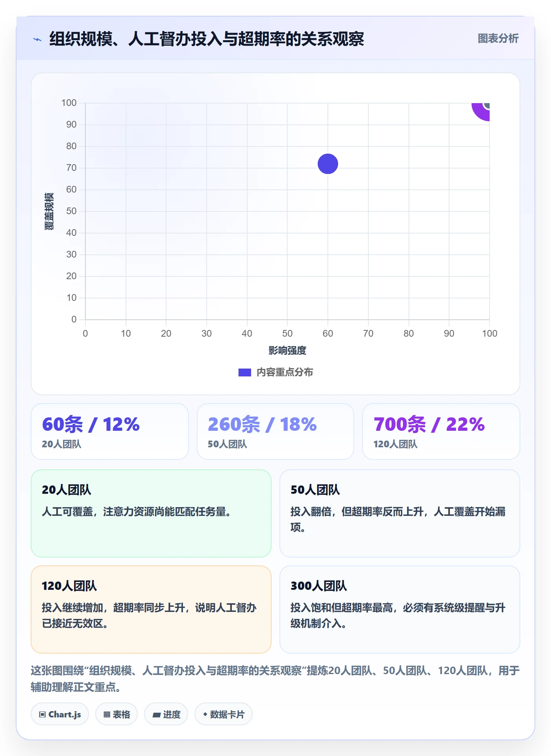Screen dimensions: 551x756
Task: Select the 进度 tag
Action: tap(166, 714)
